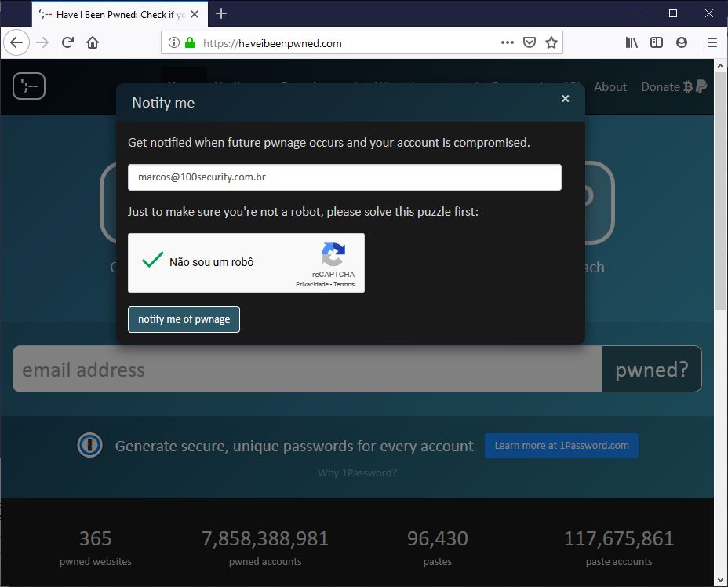Minimize the Firefox window
Screen dimensions: 728x587
click(637, 13)
